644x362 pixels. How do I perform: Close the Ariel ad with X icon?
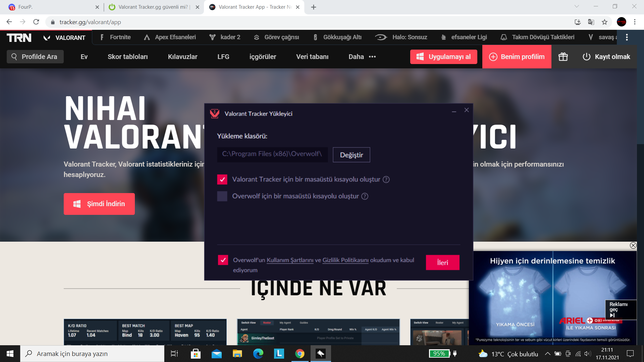pyautogui.click(x=633, y=245)
